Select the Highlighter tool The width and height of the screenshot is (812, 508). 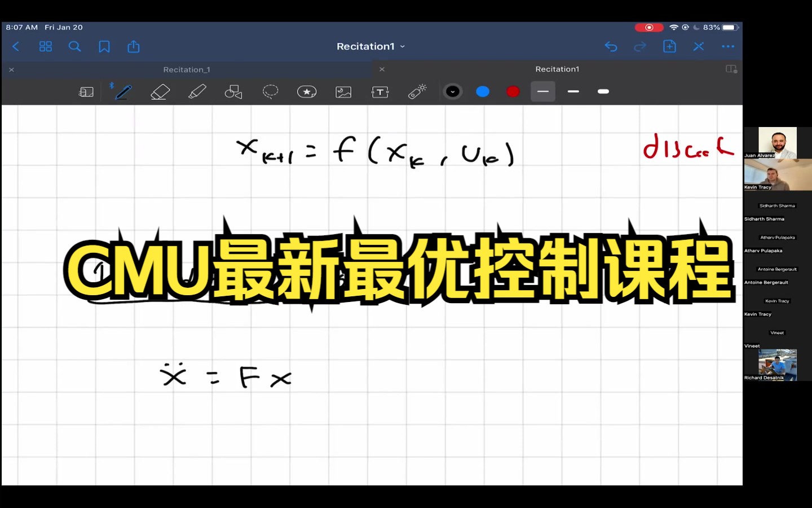click(x=197, y=91)
